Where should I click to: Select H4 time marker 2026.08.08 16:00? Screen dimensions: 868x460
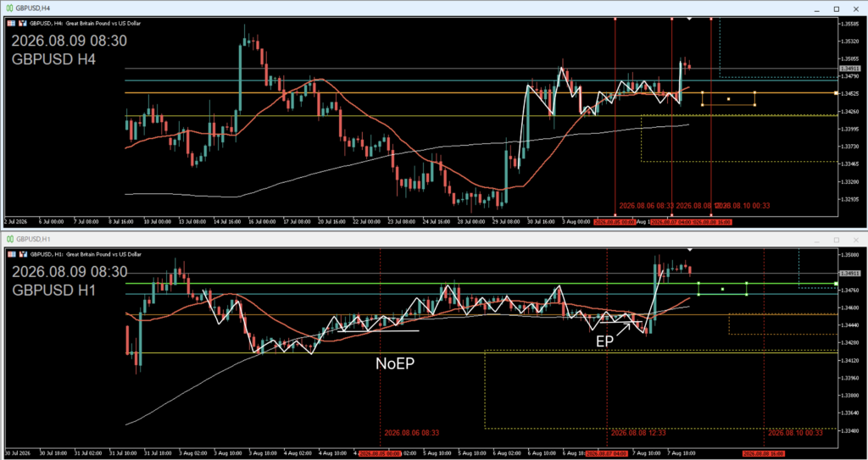[711, 222]
